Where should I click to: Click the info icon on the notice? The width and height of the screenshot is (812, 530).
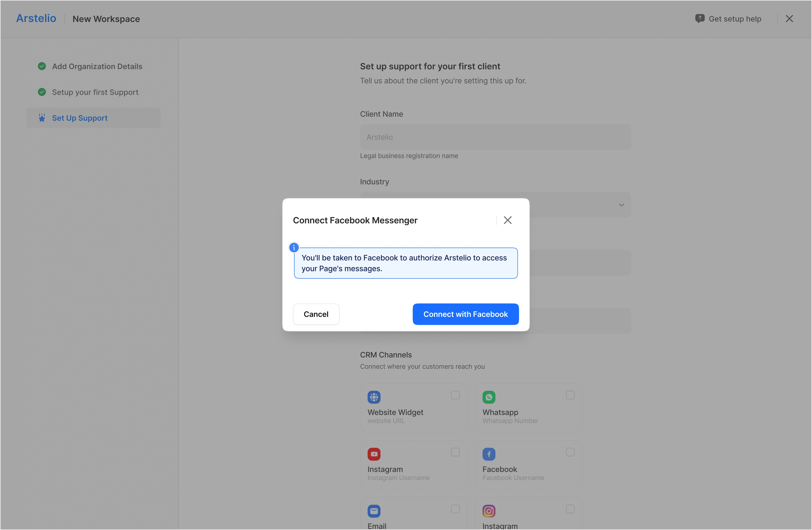(x=294, y=248)
